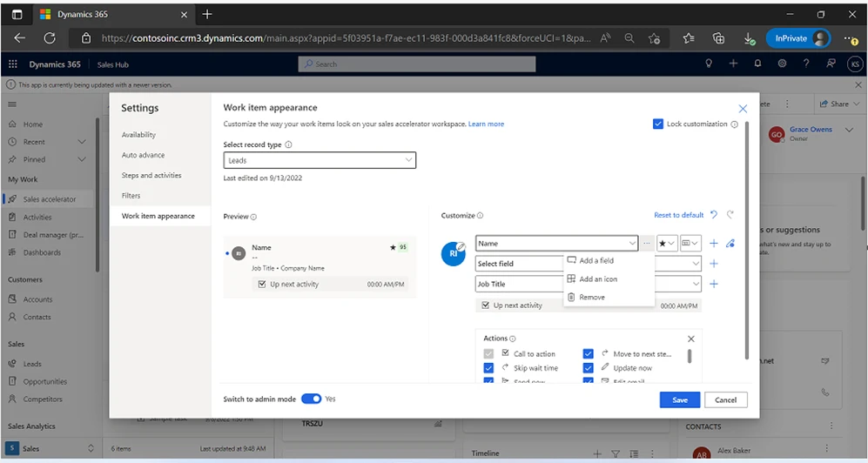Image resolution: width=868 pixels, height=463 pixels.
Task: Click the KS user account avatar
Action: [855, 64]
